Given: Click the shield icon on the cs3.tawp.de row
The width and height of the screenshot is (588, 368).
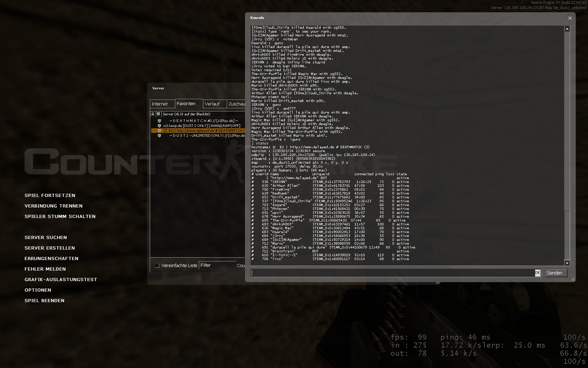Looking at the screenshot, I should (x=159, y=125).
